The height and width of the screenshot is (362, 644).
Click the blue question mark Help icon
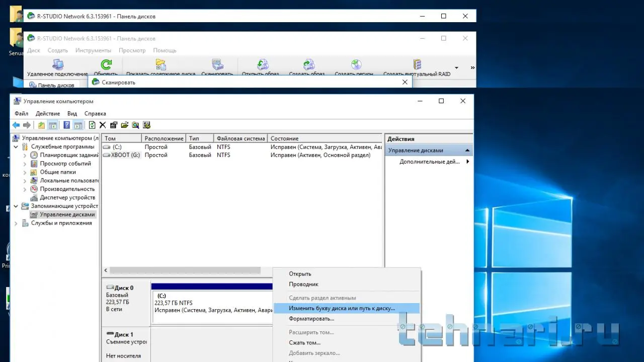66,125
